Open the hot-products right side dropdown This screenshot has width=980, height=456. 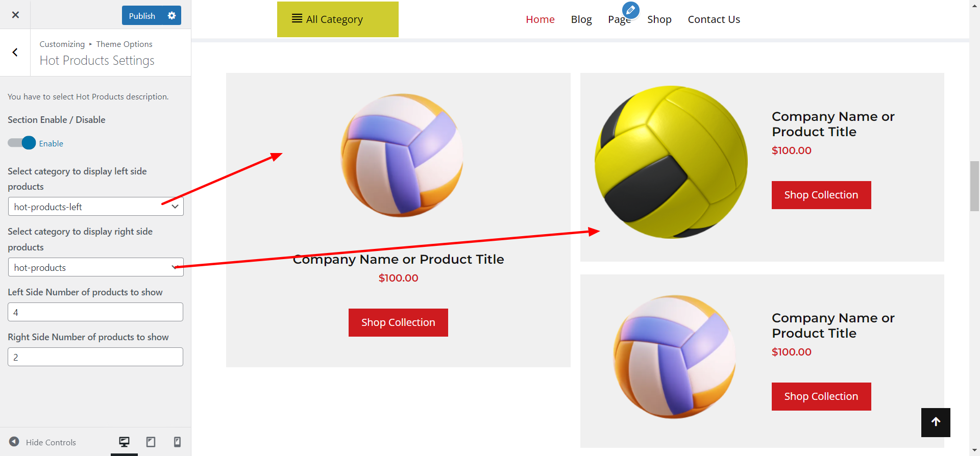[95, 267]
